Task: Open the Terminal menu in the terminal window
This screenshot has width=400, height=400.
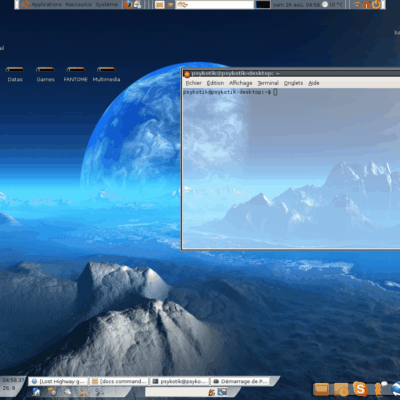Action: tap(268, 83)
